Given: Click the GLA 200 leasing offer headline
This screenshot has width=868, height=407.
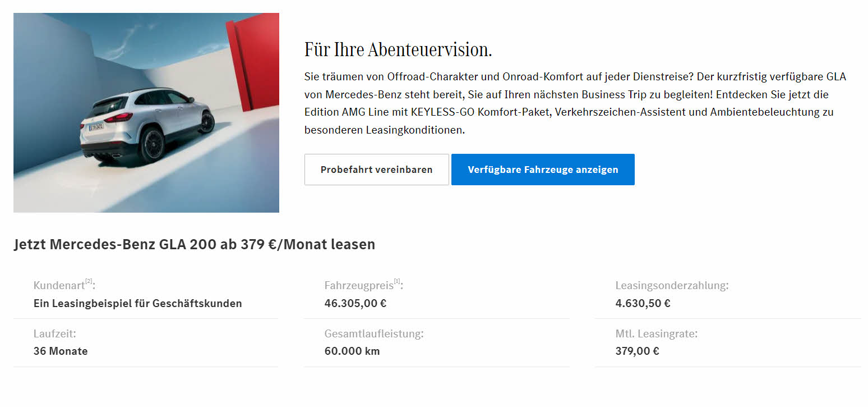Looking at the screenshot, I should click(x=195, y=245).
